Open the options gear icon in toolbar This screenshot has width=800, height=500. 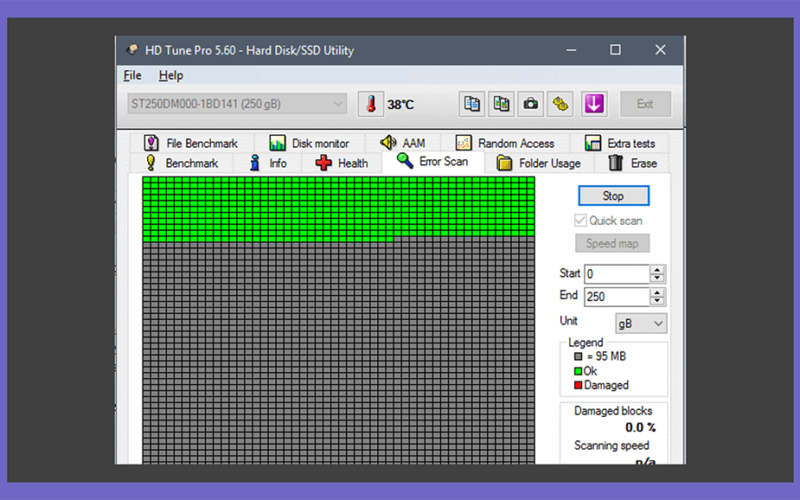pyautogui.click(x=560, y=104)
